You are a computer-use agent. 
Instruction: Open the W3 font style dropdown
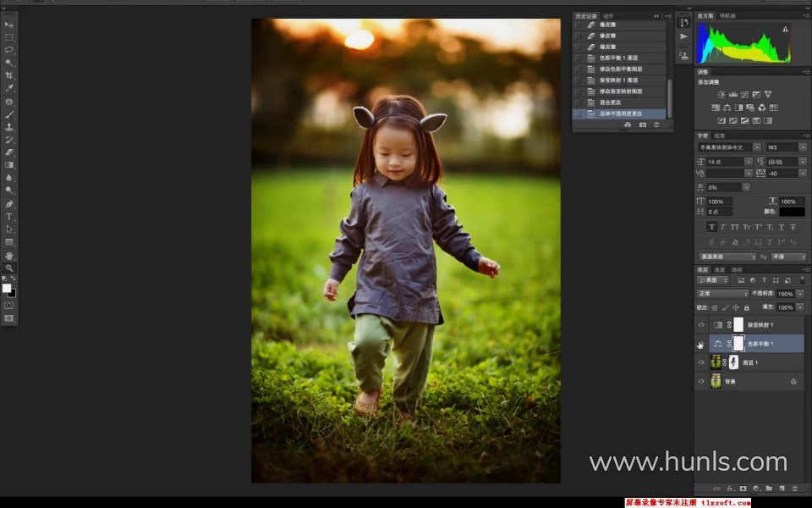[x=803, y=147]
